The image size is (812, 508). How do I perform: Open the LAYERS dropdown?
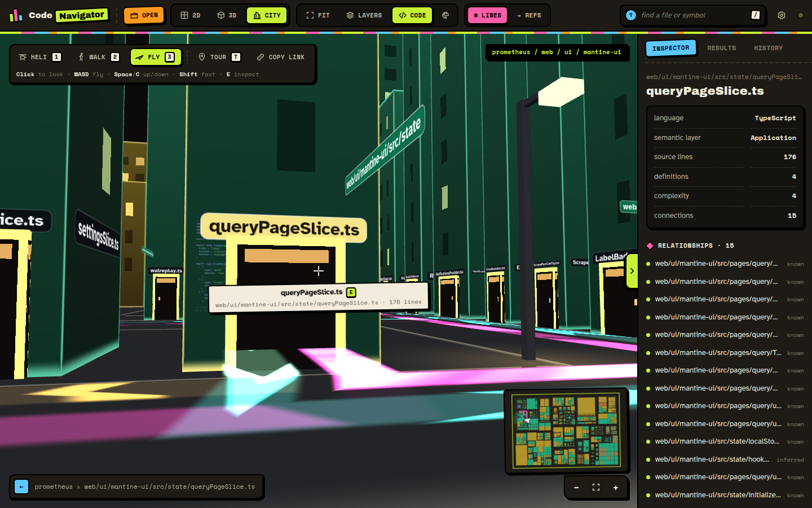pos(364,15)
